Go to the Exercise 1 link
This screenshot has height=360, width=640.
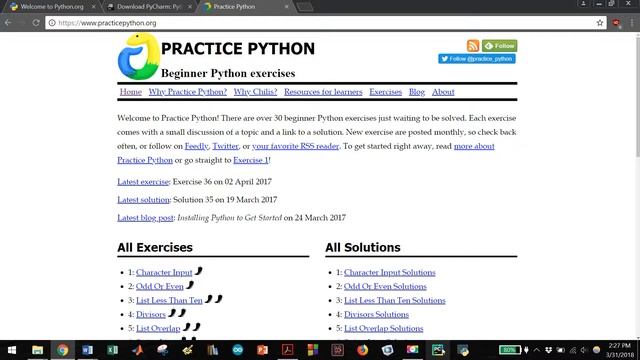[251, 160]
